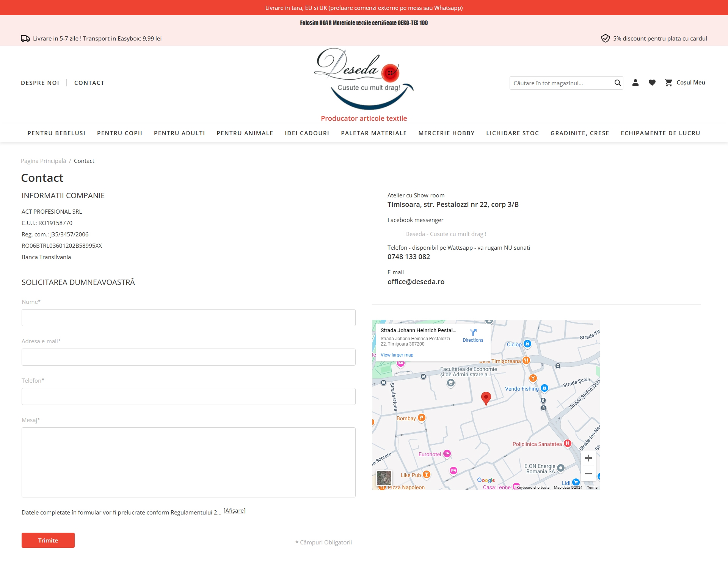The image size is (728, 577).
Task: Click the search magnifier icon
Action: 617,83
